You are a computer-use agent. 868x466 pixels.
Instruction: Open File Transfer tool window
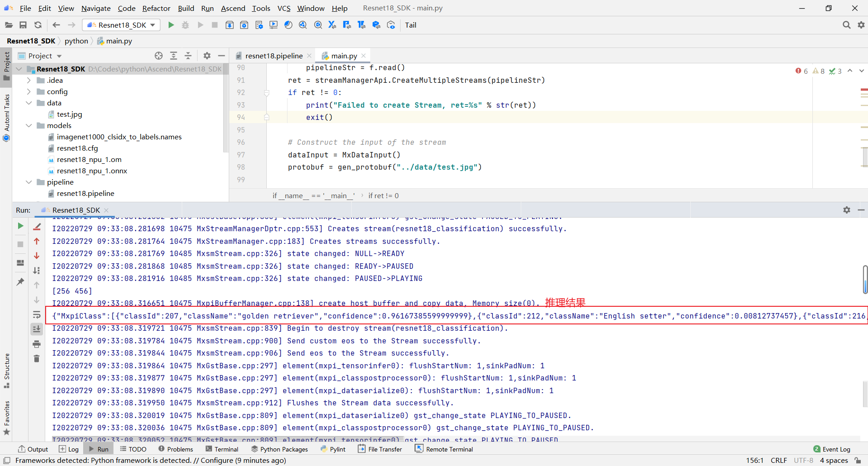pos(380,449)
